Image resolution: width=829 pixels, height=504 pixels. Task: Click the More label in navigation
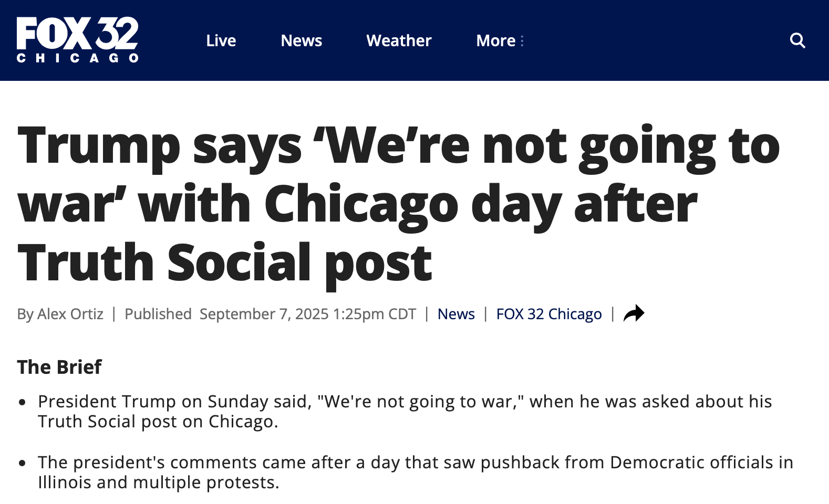pyautogui.click(x=495, y=40)
